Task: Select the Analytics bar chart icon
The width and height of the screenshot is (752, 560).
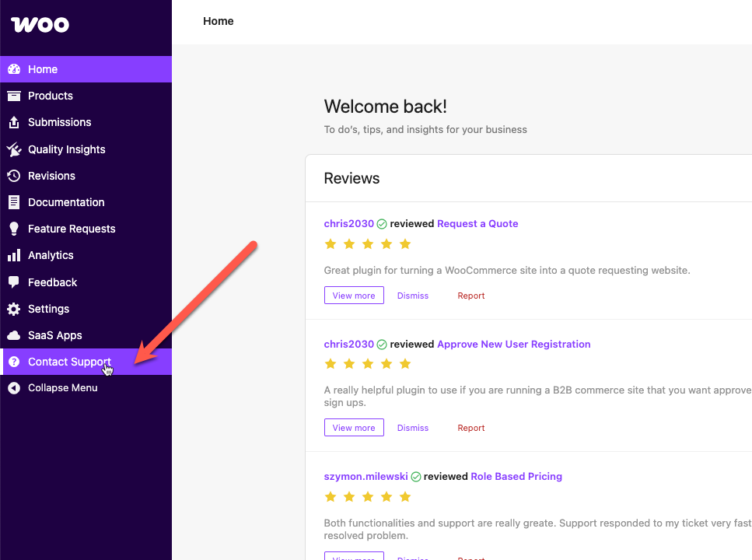Action: [14, 255]
